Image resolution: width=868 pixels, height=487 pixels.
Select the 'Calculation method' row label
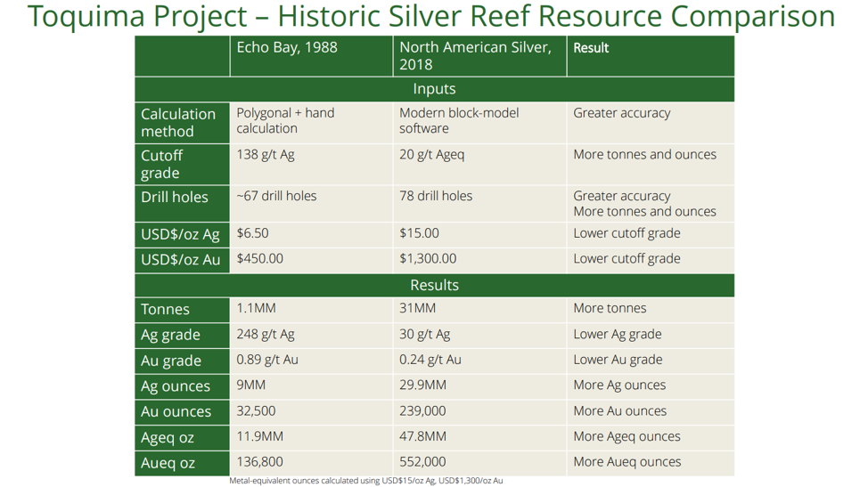(182, 123)
